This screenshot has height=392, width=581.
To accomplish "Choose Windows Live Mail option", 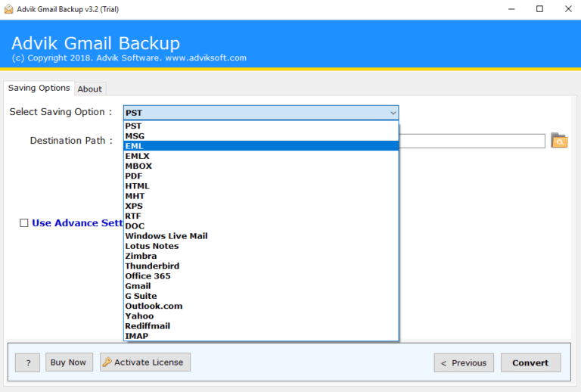I will (x=261, y=236).
